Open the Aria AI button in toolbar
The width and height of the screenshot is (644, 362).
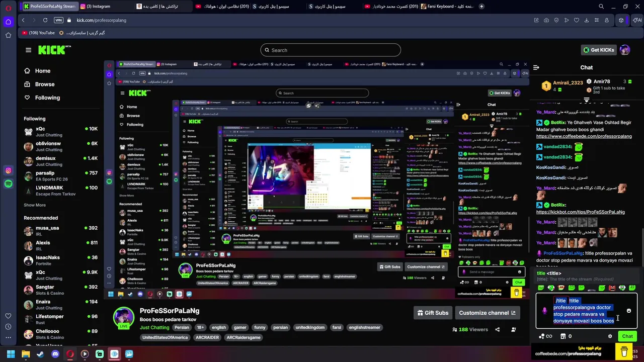[637, 20]
